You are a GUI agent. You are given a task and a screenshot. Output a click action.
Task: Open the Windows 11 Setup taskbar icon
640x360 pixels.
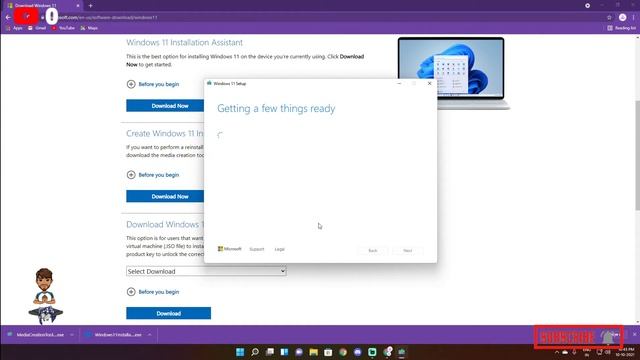402,352
